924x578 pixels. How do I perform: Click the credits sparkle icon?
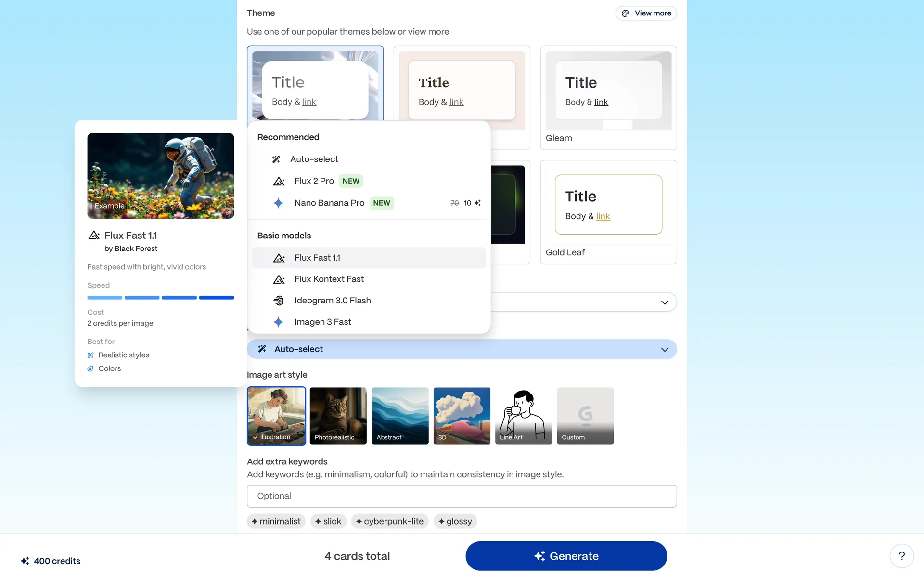tap(25, 561)
